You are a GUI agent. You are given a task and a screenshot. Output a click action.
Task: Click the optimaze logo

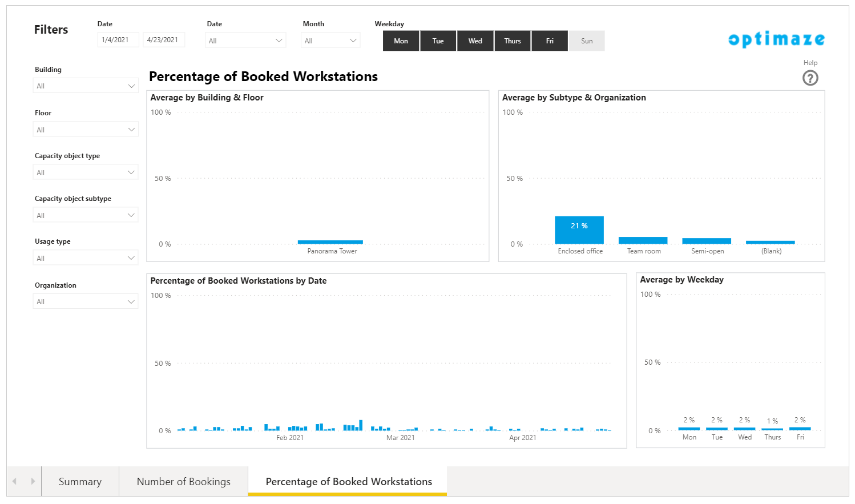tap(776, 39)
